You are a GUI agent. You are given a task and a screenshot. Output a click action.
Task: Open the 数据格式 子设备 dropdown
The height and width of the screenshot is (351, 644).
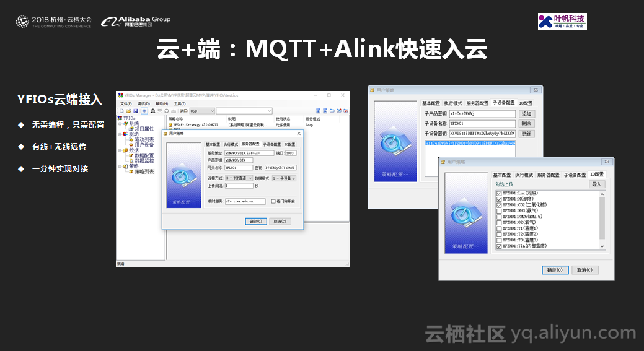click(x=284, y=178)
